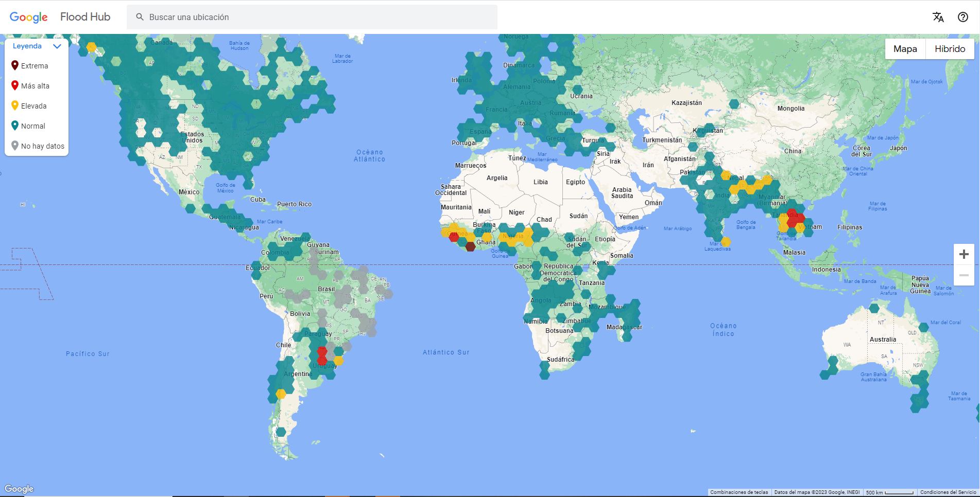This screenshot has height=497, width=980.
Task: Collapse the Leyenda chevron arrow
Action: [x=57, y=46]
